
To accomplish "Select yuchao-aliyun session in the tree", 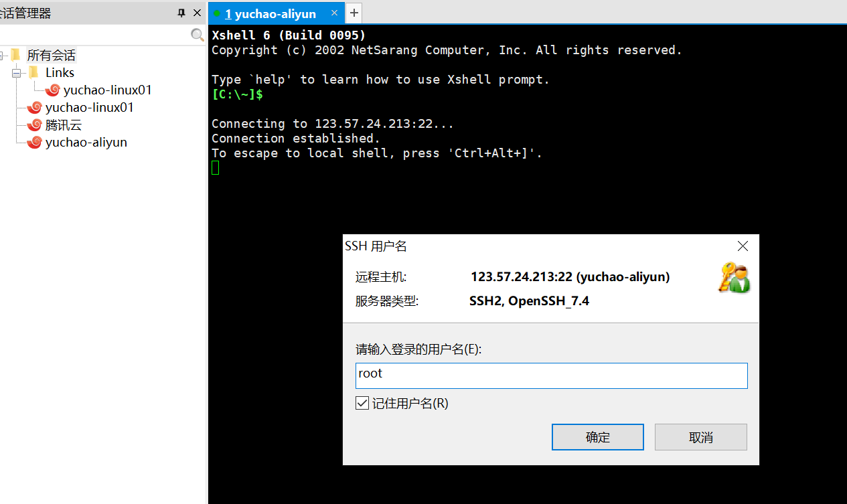I will (86, 142).
